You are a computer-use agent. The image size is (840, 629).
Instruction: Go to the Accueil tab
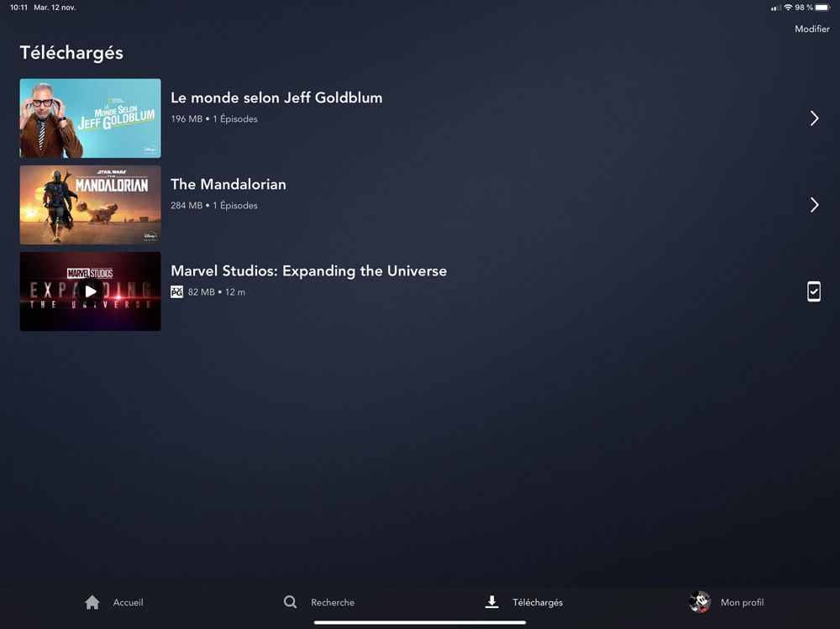pos(114,602)
